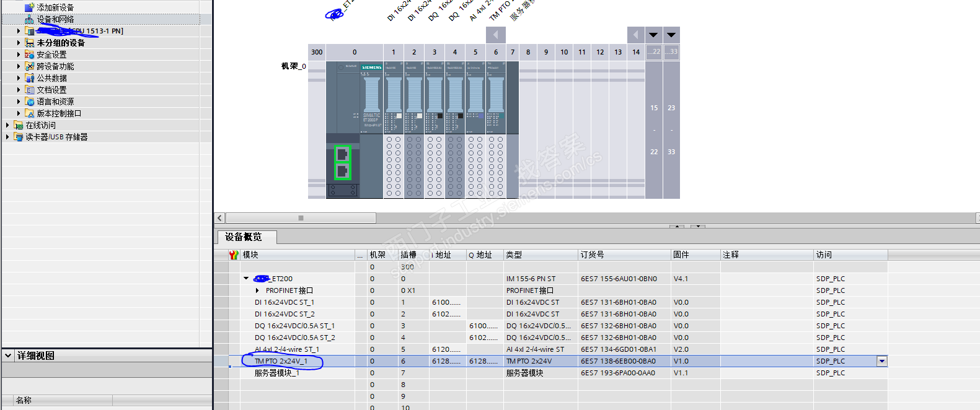Select the AI 4xI 2-/4-wire ST_1 row
Viewport: 980px width, 410px height.
click(x=551, y=349)
